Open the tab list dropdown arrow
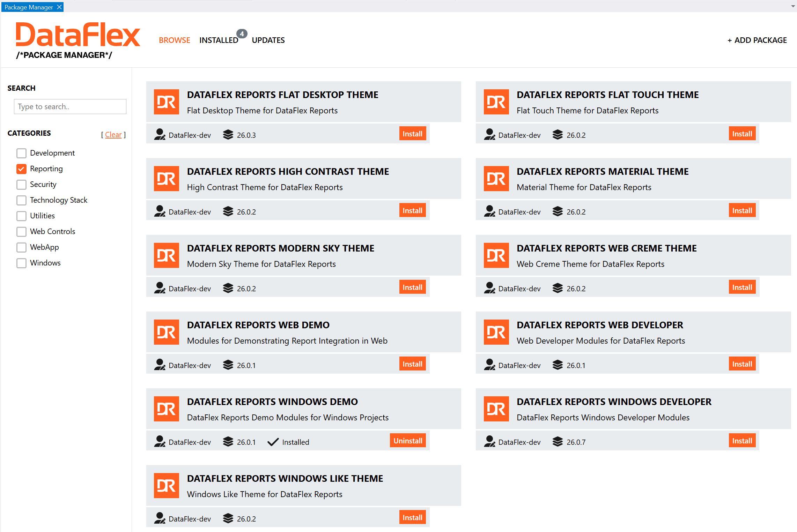 point(793,6)
